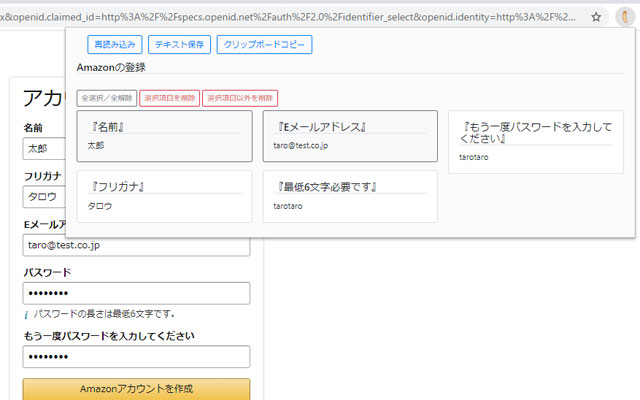Click the 全選択／全解除 button

point(107,98)
